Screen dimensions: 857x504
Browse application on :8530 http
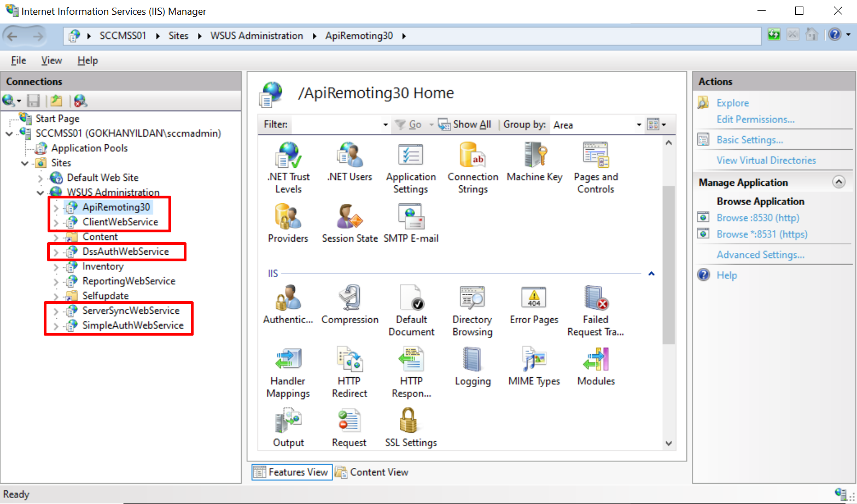(x=758, y=218)
